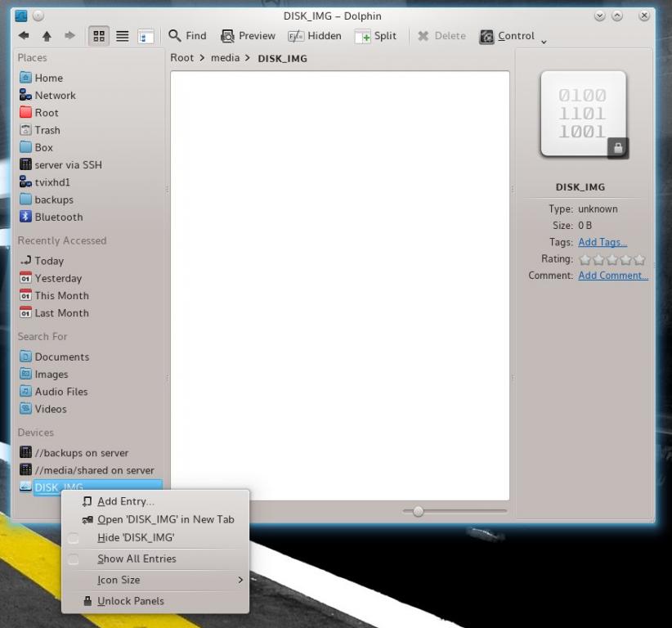
Task: Switch to Icons view mode
Action: [99, 36]
